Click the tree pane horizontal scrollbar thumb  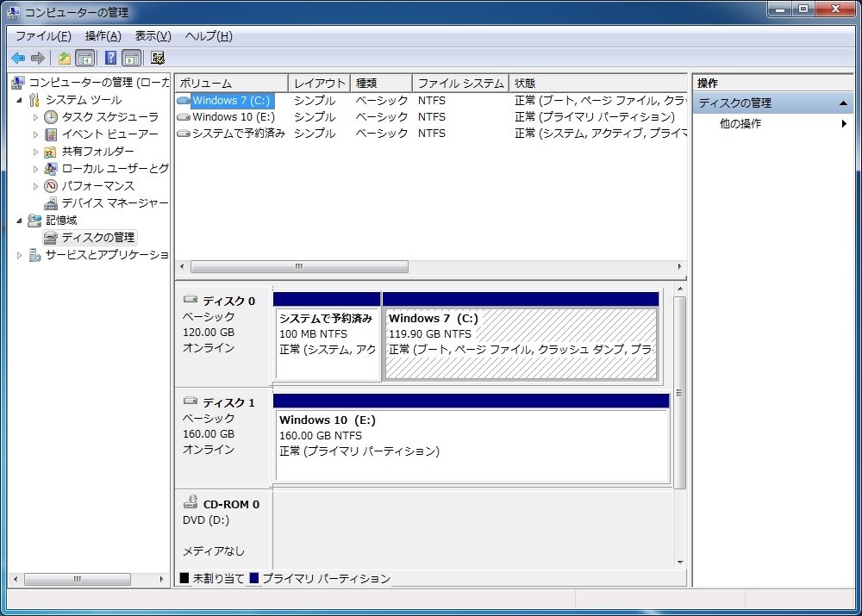coord(78,579)
